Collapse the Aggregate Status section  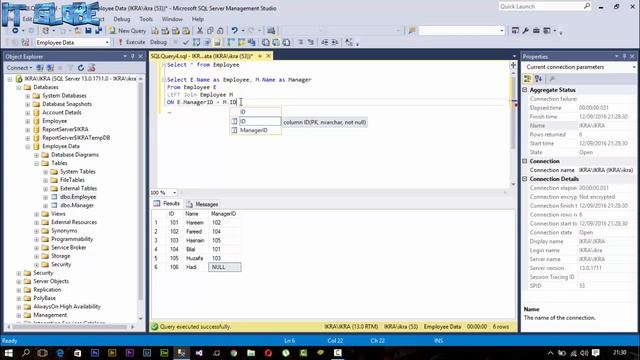525,90
